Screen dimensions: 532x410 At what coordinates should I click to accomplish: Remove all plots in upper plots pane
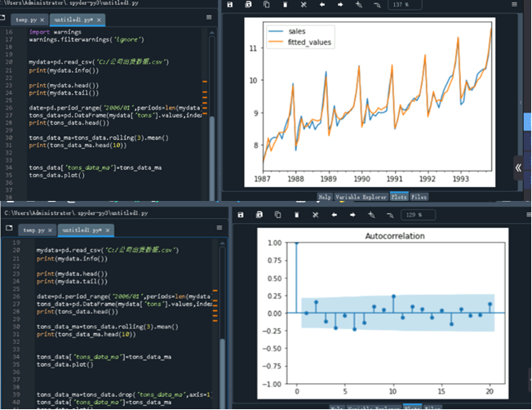[x=304, y=4]
